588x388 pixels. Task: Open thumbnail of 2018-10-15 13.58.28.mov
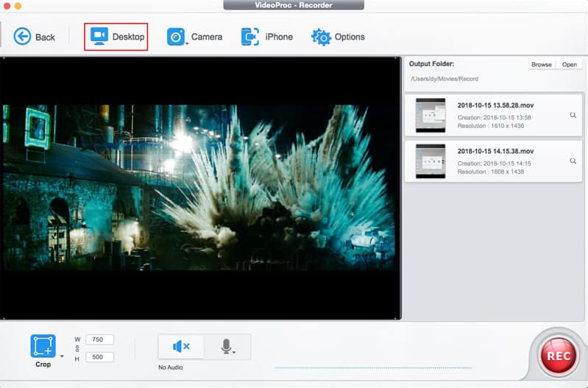pos(431,115)
